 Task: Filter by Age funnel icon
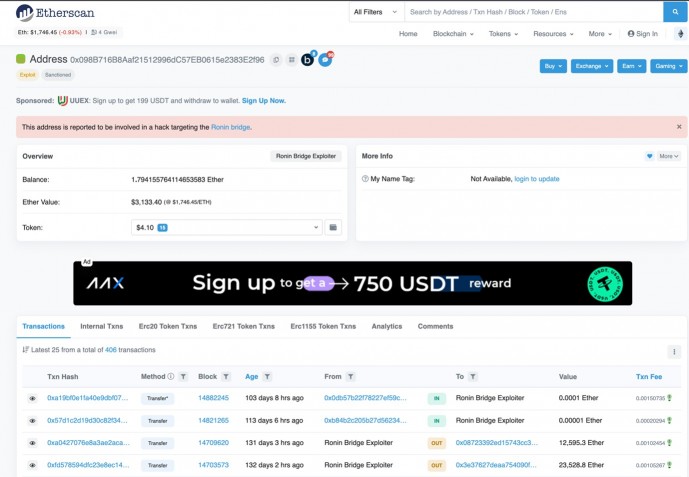(267, 376)
